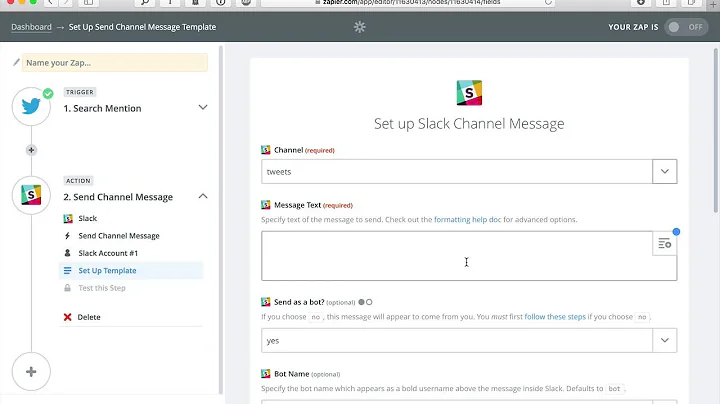The height and width of the screenshot is (404, 720).
Task: Click the ACTION label tag
Action: pos(79,180)
